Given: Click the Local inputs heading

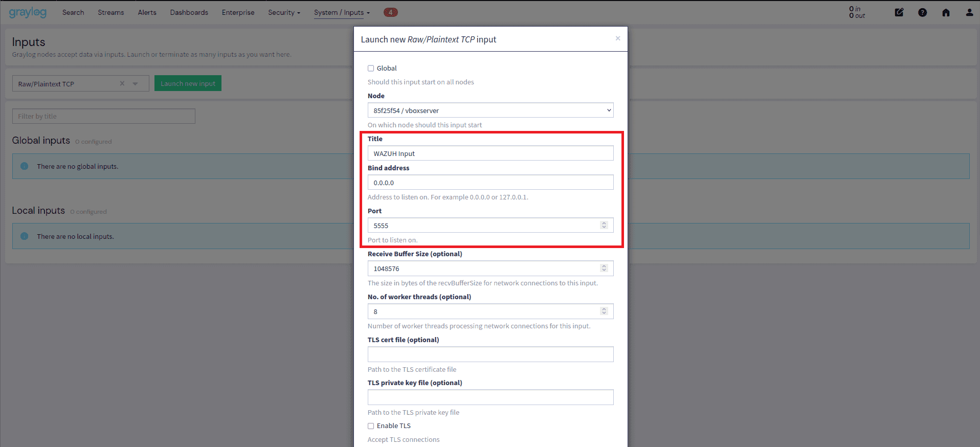Looking at the screenshot, I should [x=38, y=210].
